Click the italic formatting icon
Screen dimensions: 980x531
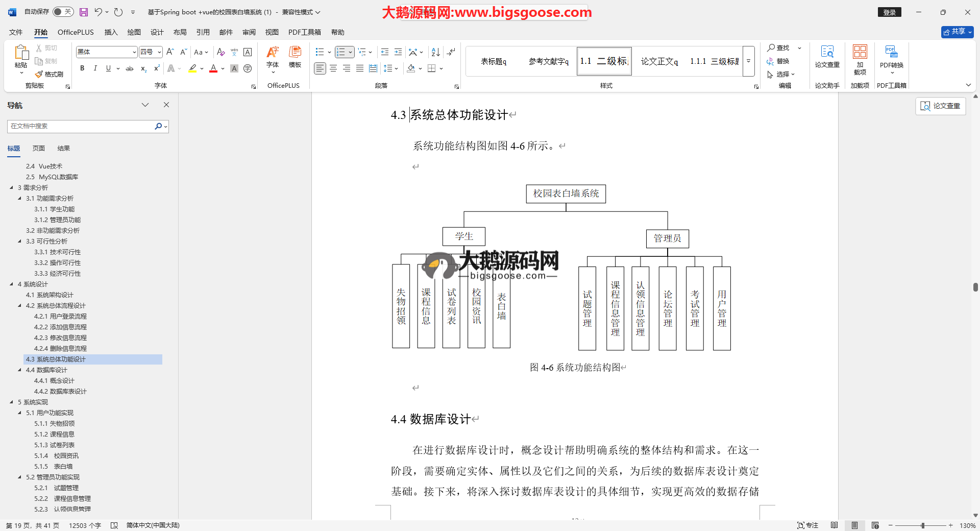point(95,68)
